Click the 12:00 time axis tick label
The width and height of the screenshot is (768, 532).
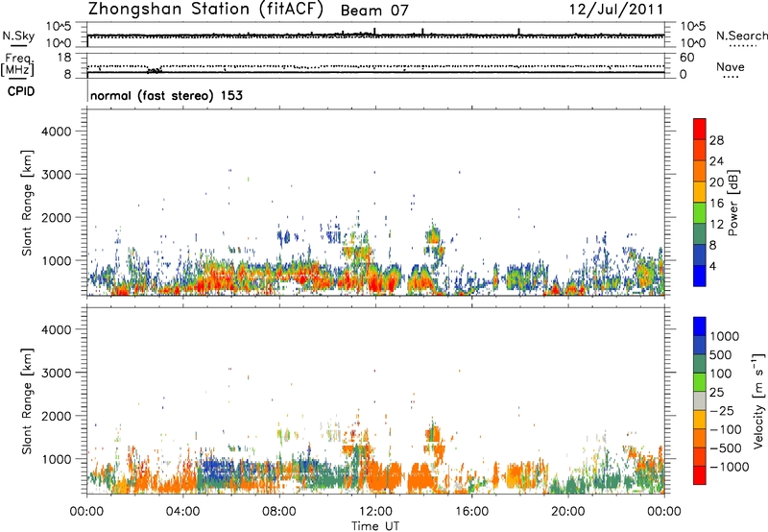375,512
